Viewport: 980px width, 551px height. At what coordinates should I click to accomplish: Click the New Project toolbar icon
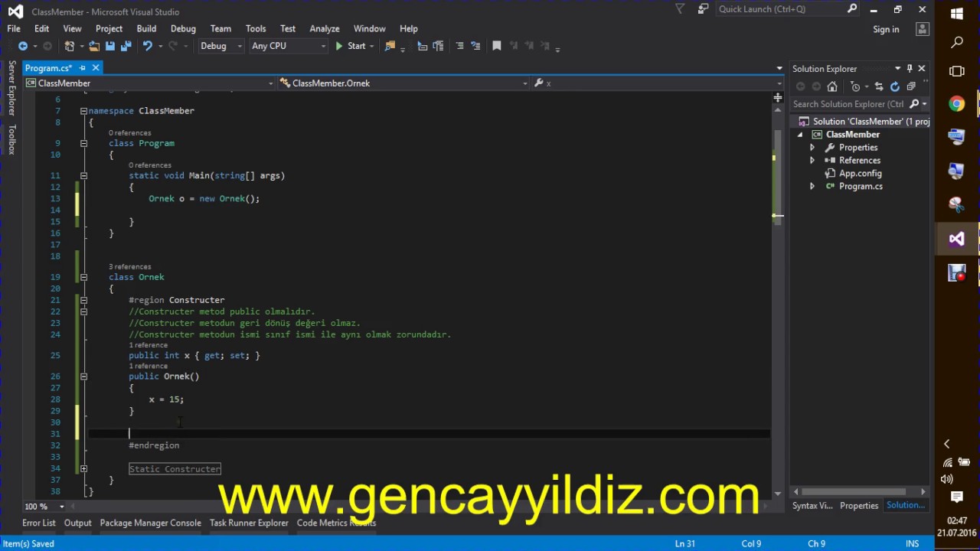pyautogui.click(x=70, y=46)
